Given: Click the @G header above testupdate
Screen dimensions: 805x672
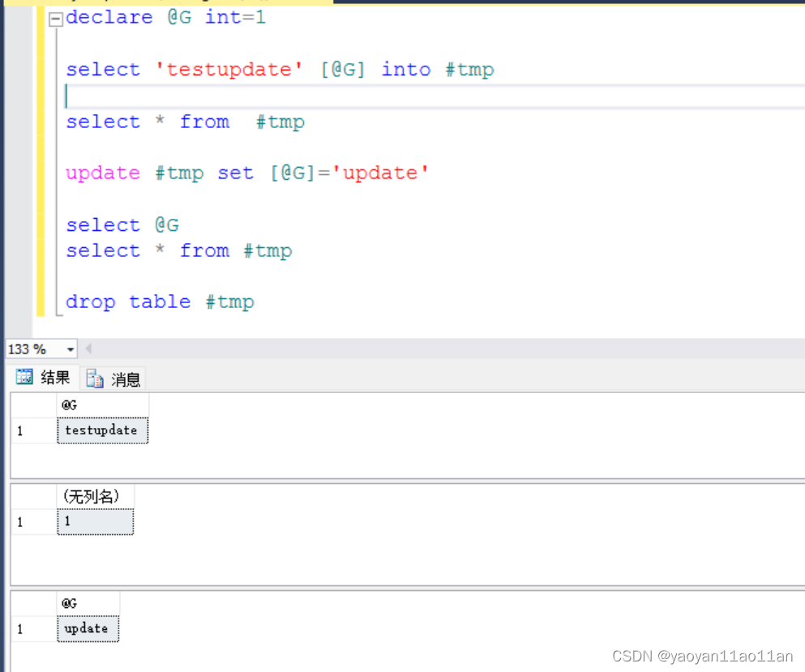Looking at the screenshot, I should 102,404.
